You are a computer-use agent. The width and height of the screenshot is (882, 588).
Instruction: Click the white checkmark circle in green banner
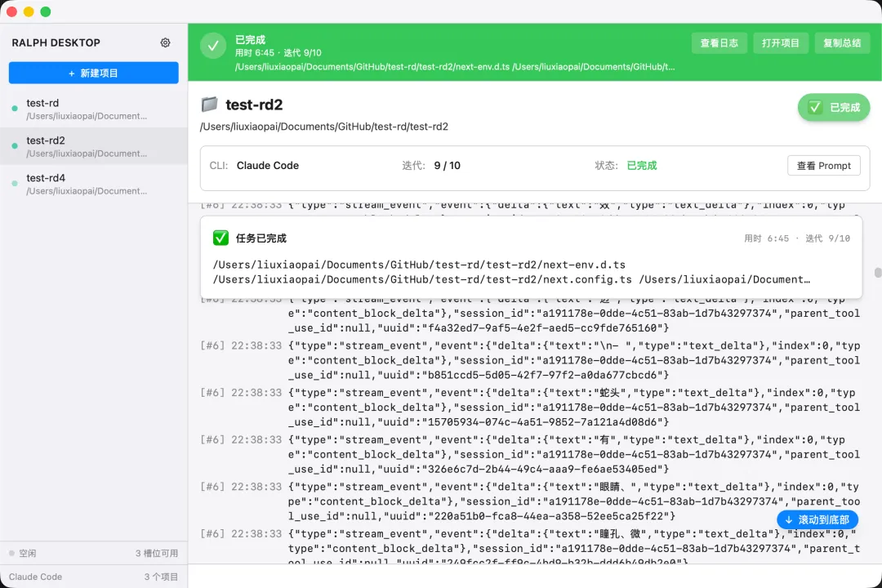click(213, 47)
